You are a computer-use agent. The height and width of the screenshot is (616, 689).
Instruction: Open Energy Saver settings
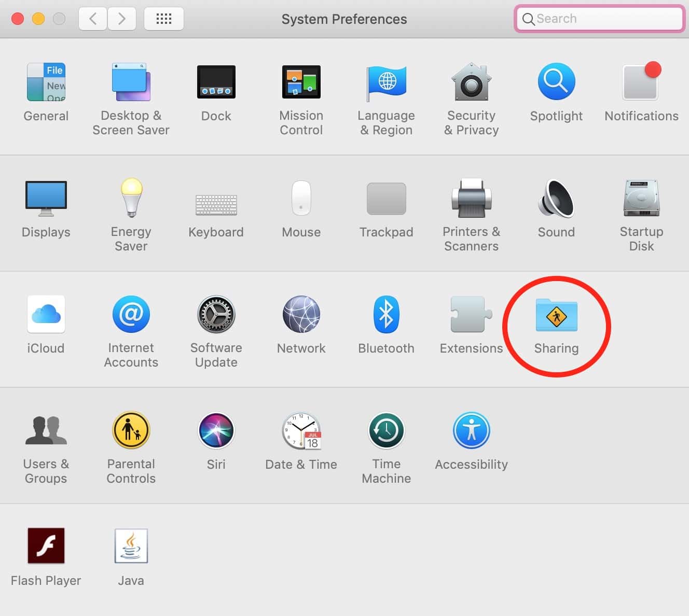click(131, 199)
